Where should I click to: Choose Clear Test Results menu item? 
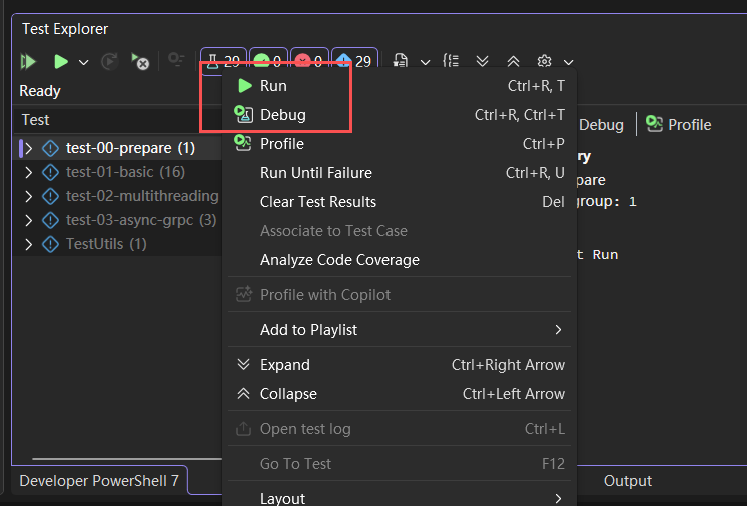[x=399, y=202]
